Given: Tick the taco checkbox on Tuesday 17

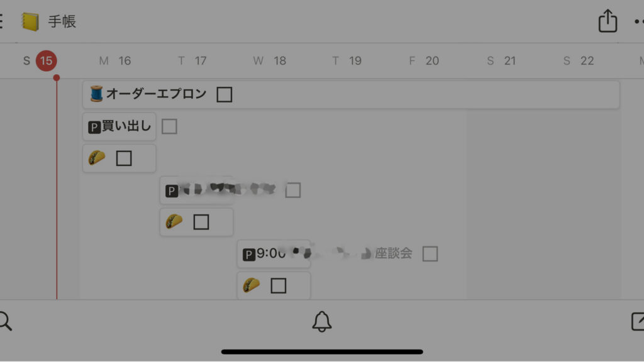Looking at the screenshot, I should [201, 222].
